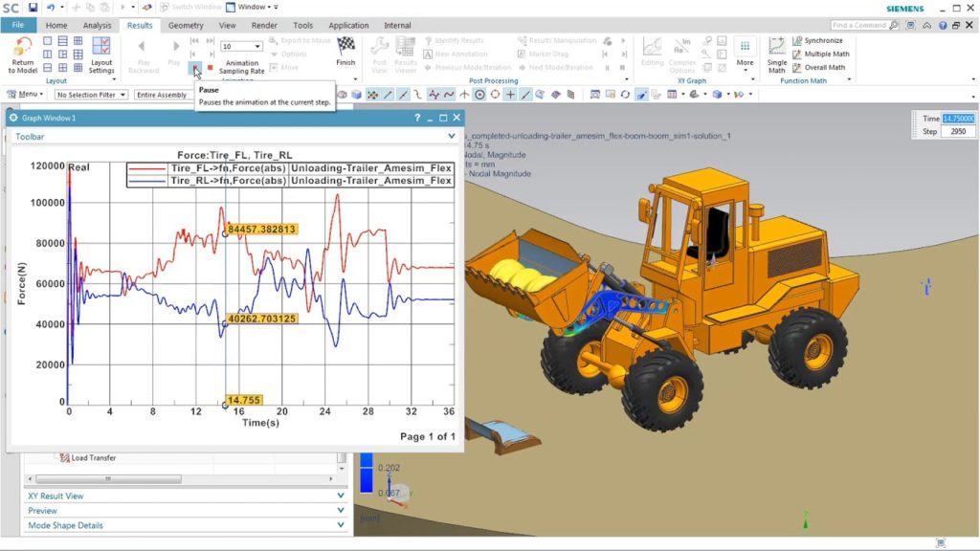
Task: Open the Analysis ribbon tab
Action: pyautogui.click(x=97, y=26)
